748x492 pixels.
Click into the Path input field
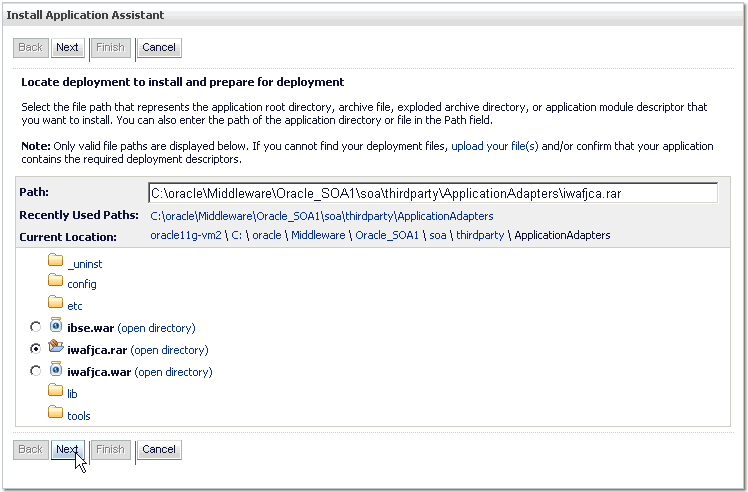click(433, 193)
